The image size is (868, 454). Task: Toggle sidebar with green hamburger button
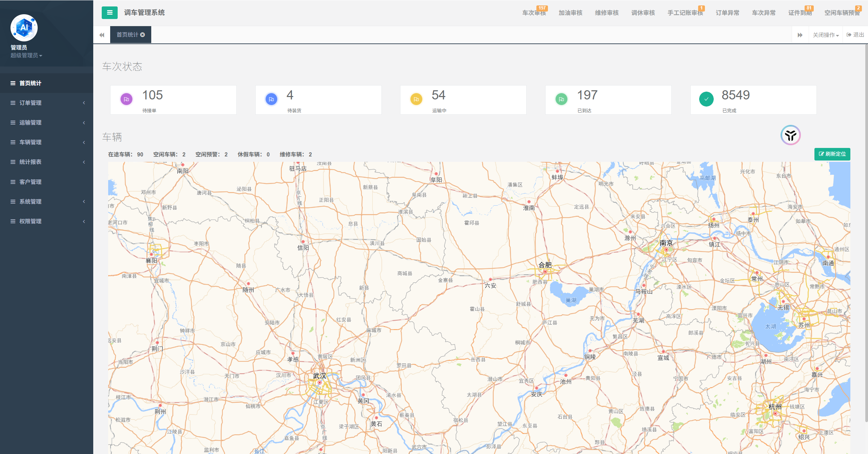(x=110, y=13)
